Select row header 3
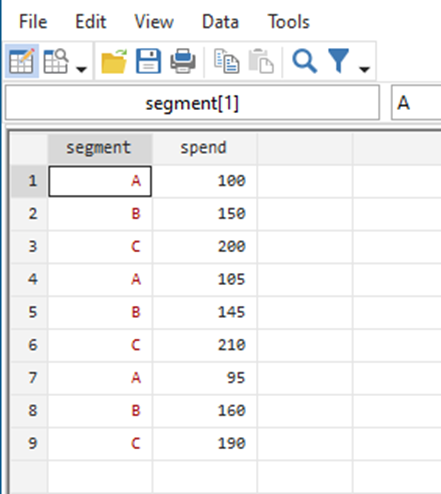 tap(29, 247)
